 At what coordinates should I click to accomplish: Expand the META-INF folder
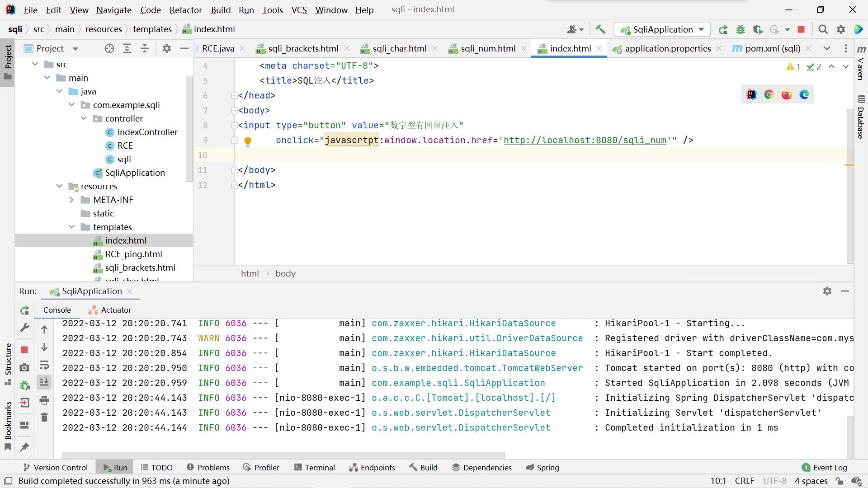click(71, 200)
